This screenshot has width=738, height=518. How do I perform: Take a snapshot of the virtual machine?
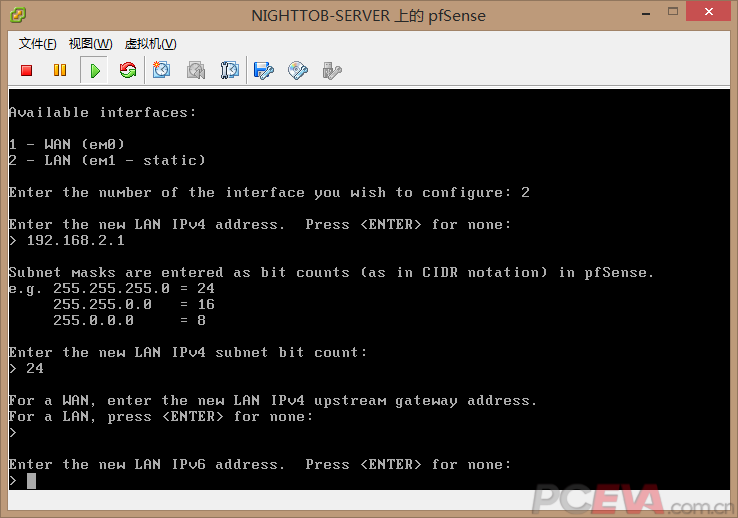point(162,70)
